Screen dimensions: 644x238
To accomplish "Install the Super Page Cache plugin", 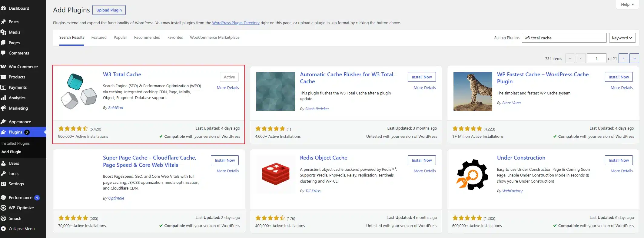I will coord(225,160).
